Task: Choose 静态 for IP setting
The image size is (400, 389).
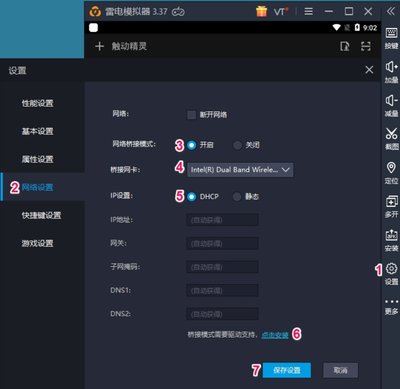Action: 237,197
